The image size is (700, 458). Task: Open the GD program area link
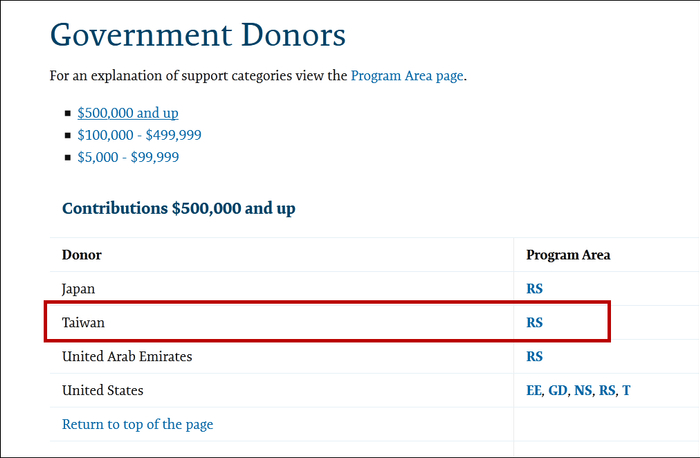point(557,391)
